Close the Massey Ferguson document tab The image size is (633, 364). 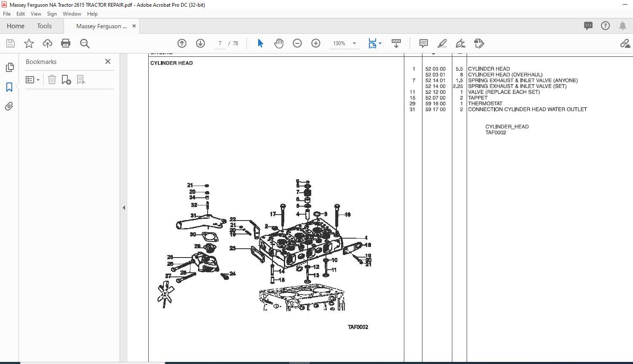134,26
